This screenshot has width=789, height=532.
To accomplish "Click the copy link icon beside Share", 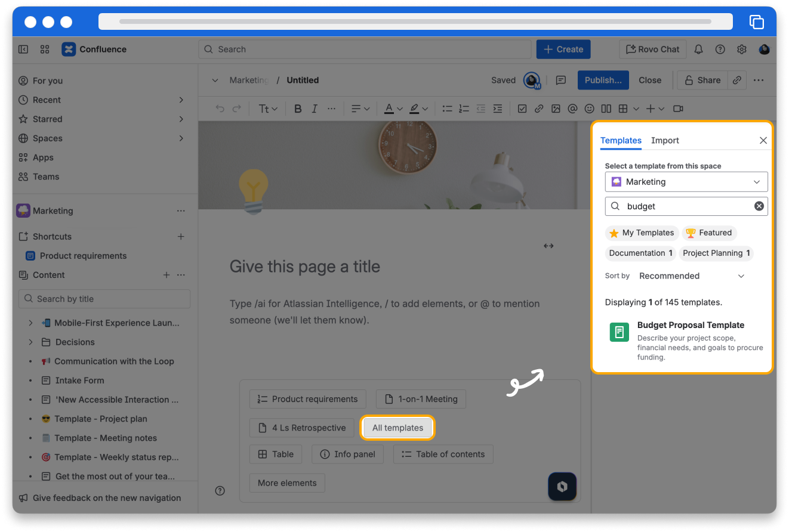I will pyautogui.click(x=737, y=80).
